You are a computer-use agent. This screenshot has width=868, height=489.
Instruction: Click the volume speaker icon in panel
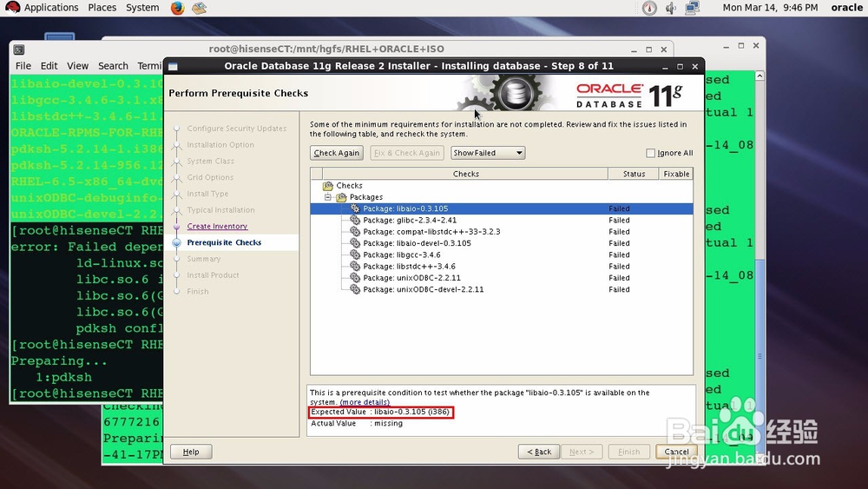[671, 8]
